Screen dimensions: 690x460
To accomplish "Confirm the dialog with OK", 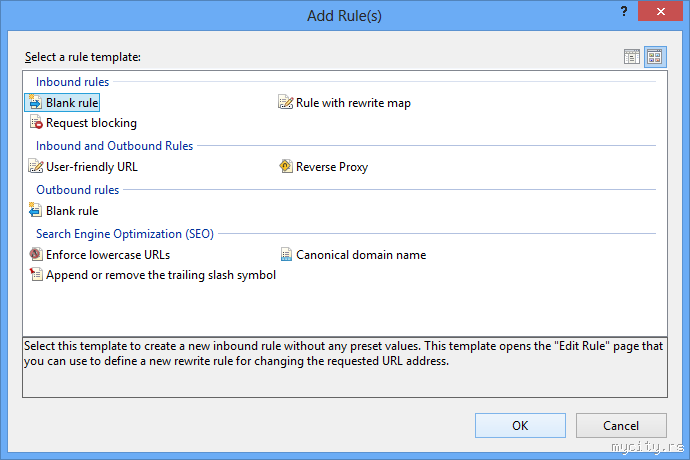I will 520,425.
